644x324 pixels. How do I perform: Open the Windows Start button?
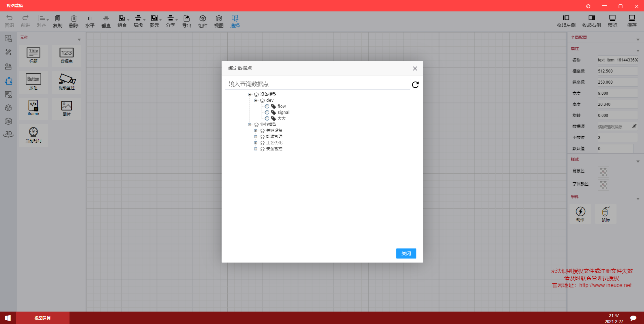[8, 318]
